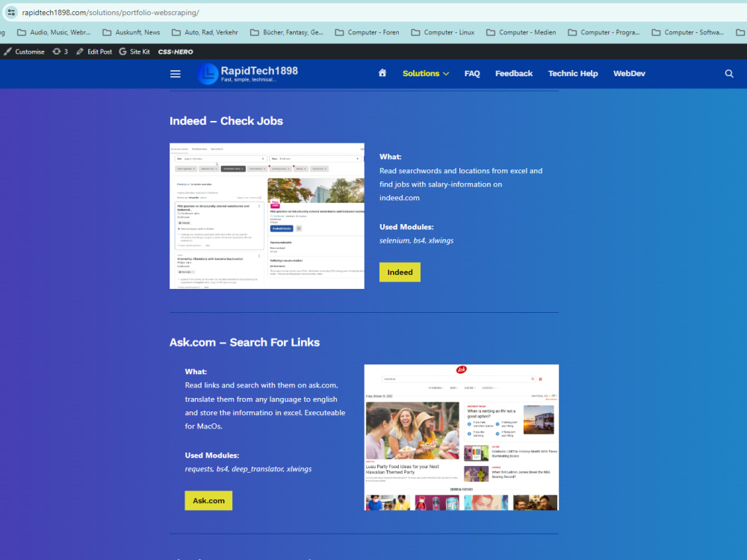Open the Technic Help menu item
Screen dimensions: 747x560
(x=573, y=73)
